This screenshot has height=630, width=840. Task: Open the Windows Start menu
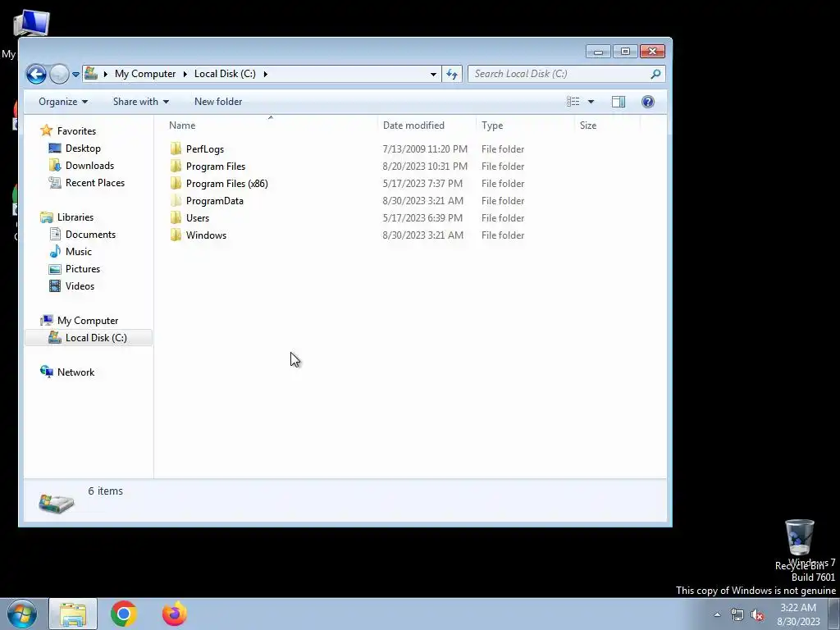[x=22, y=614]
